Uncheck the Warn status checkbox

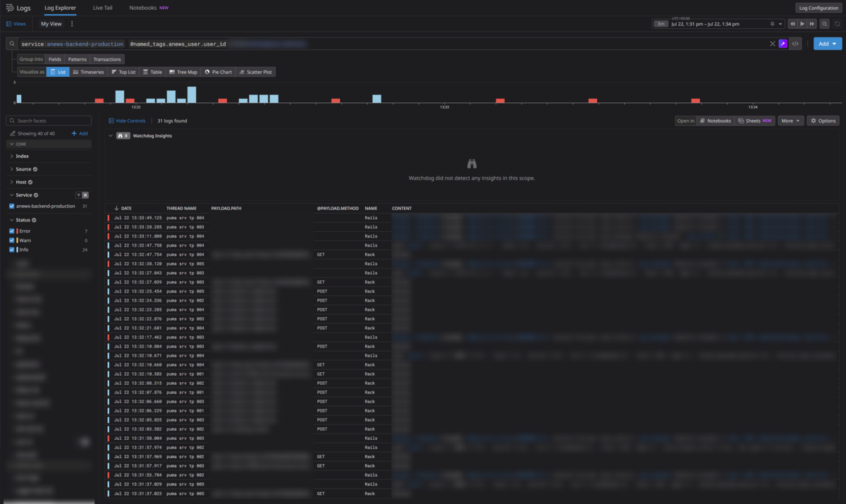(12, 240)
